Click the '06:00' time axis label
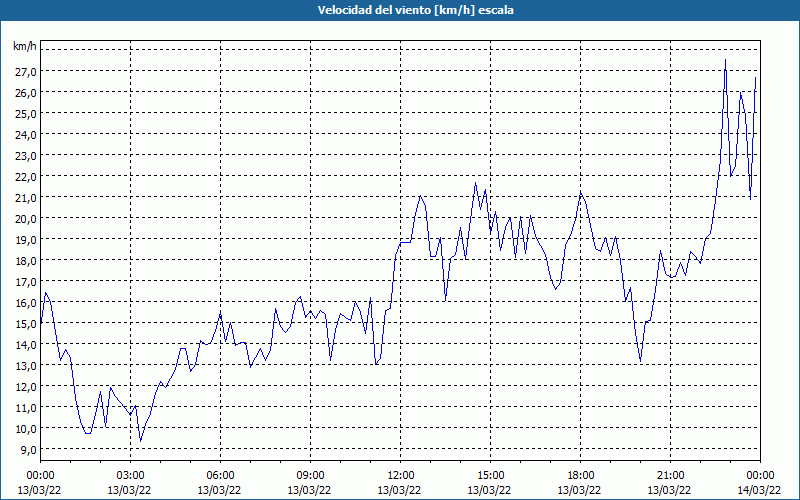Screen dimensions: 800x500 220,476
